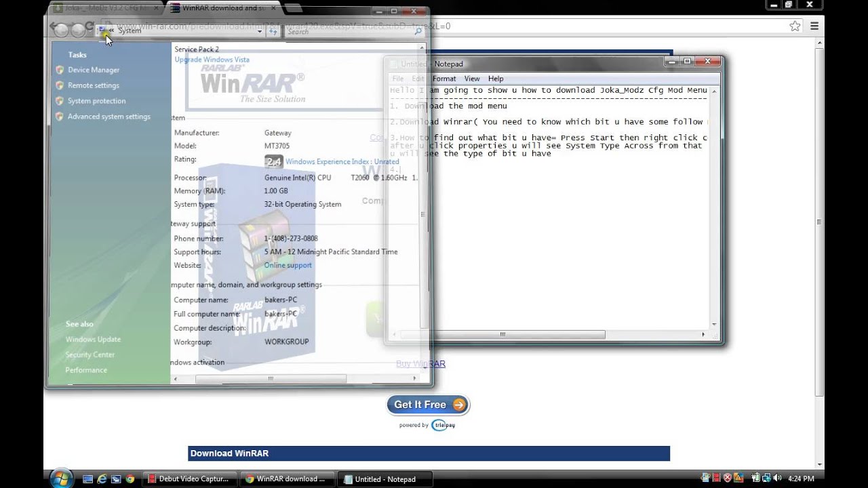Click the Buy WinRAR link
Viewport: 868px width, 488px height.
(x=420, y=364)
